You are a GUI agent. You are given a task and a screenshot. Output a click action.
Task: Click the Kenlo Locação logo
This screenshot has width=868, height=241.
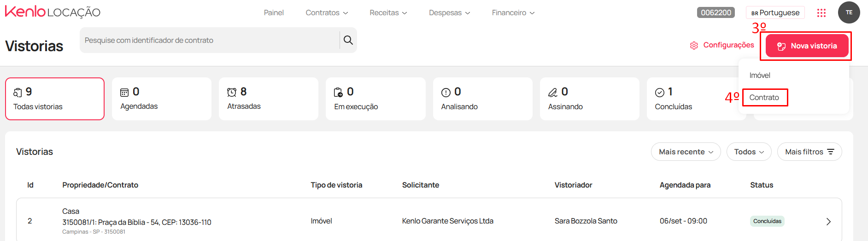point(53,12)
